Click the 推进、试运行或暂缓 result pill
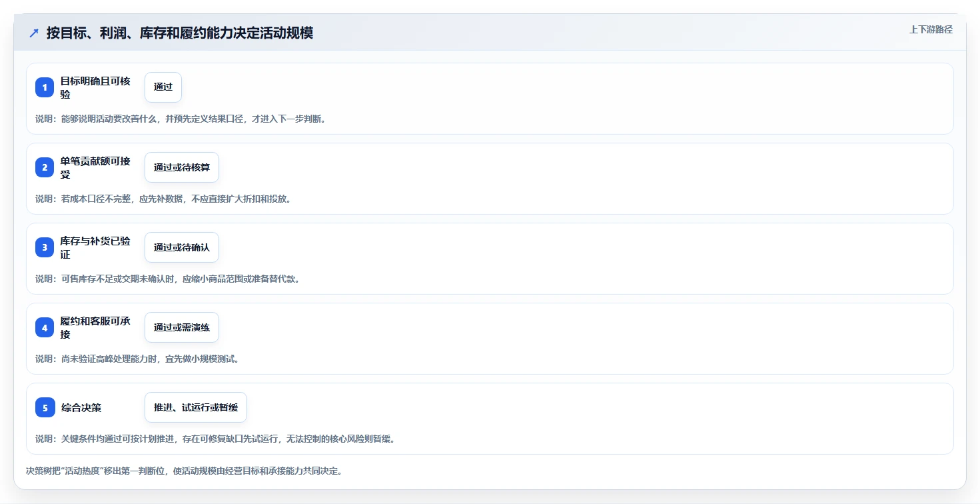 point(196,407)
